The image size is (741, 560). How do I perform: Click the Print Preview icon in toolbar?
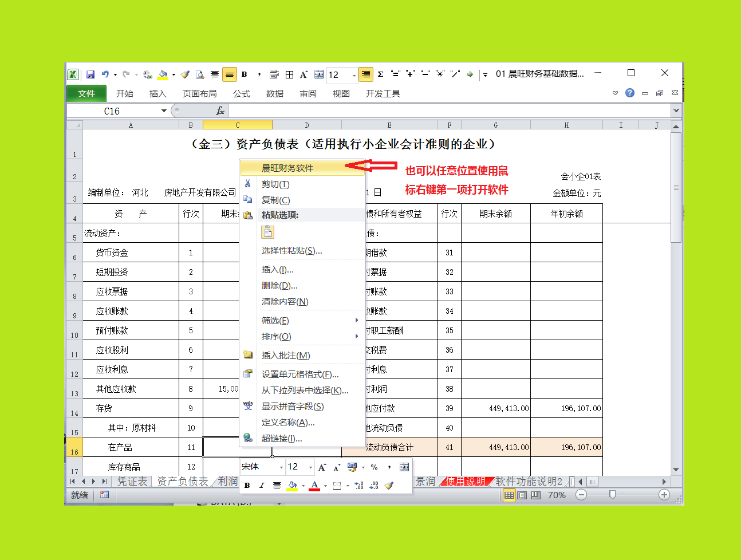[200, 74]
